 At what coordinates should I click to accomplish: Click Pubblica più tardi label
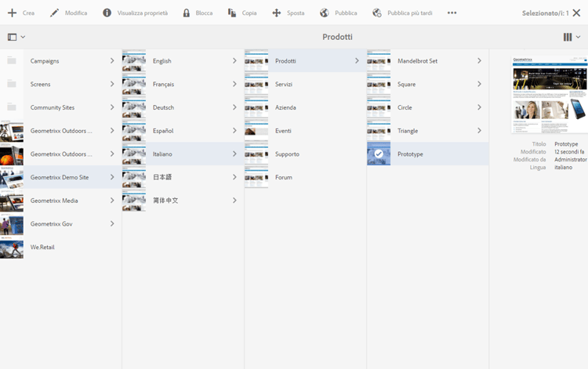click(x=410, y=13)
